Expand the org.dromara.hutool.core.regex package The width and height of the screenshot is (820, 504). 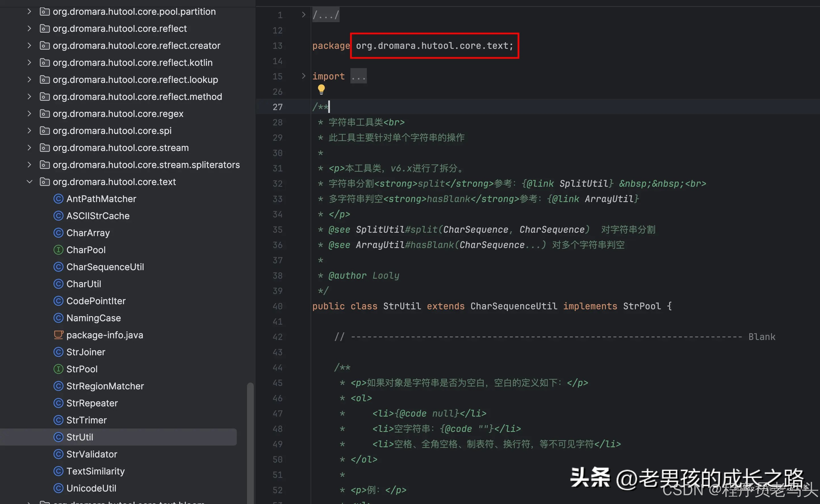(x=29, y=114)
